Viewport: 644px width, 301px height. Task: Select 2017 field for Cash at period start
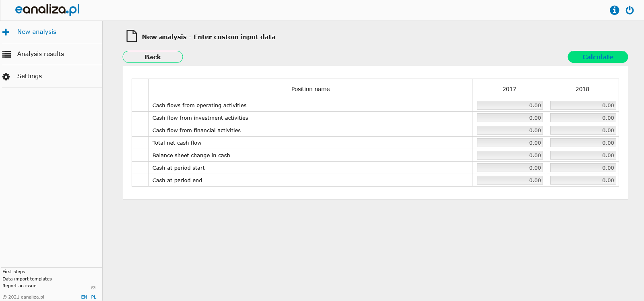pos(510,168)
